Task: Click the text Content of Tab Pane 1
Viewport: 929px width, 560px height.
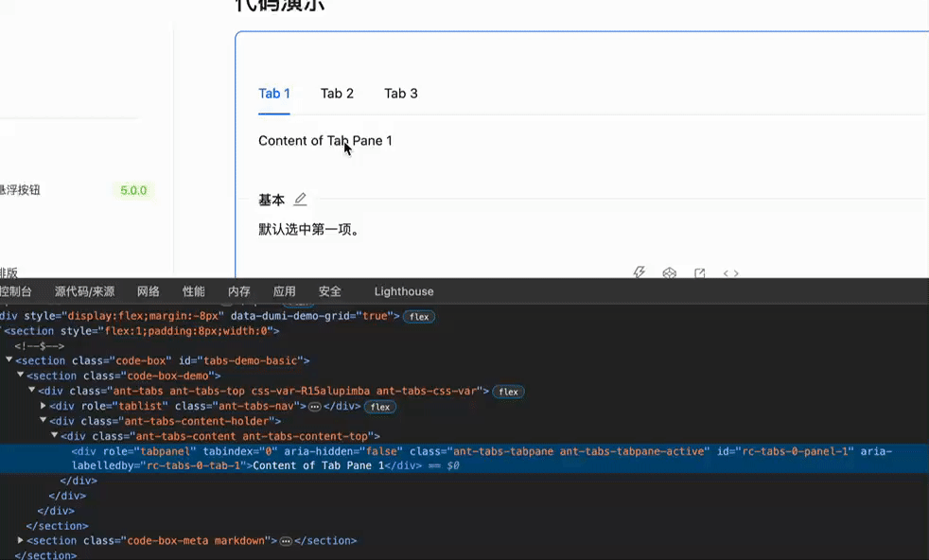Action: [325, 140]
